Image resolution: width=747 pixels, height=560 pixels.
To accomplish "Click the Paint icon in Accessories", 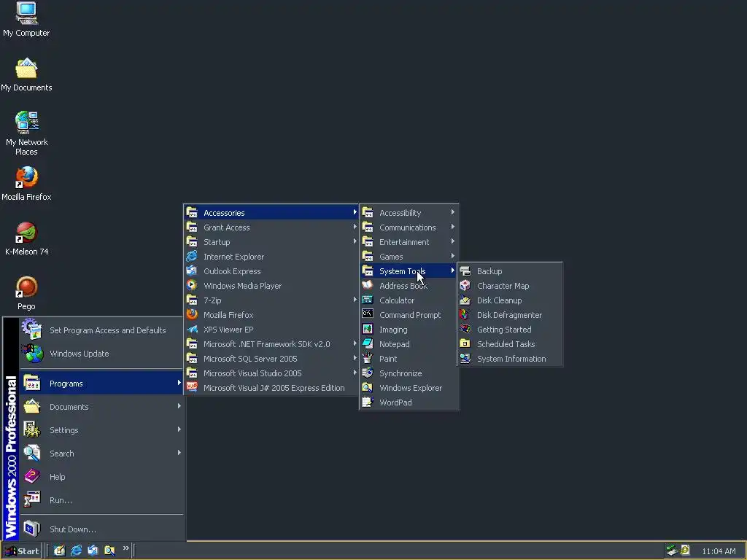I will click(x=368, y=358).
